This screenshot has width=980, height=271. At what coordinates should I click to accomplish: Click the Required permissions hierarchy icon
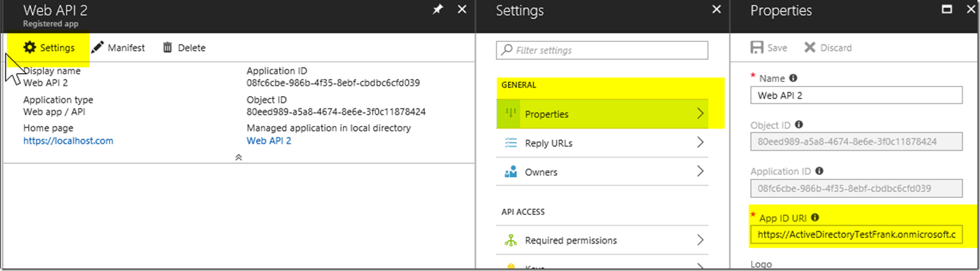pyautogui.click(x=510, y=240)
